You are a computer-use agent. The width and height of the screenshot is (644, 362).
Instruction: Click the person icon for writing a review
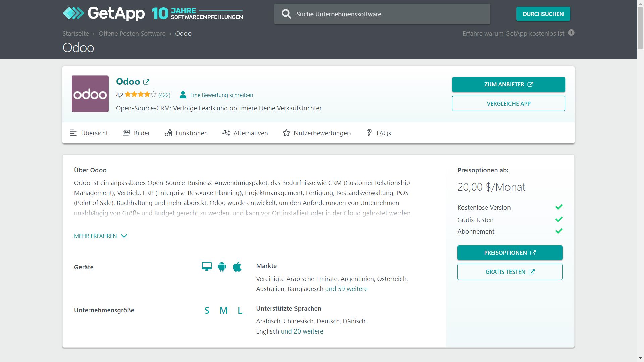coord(183,95)
